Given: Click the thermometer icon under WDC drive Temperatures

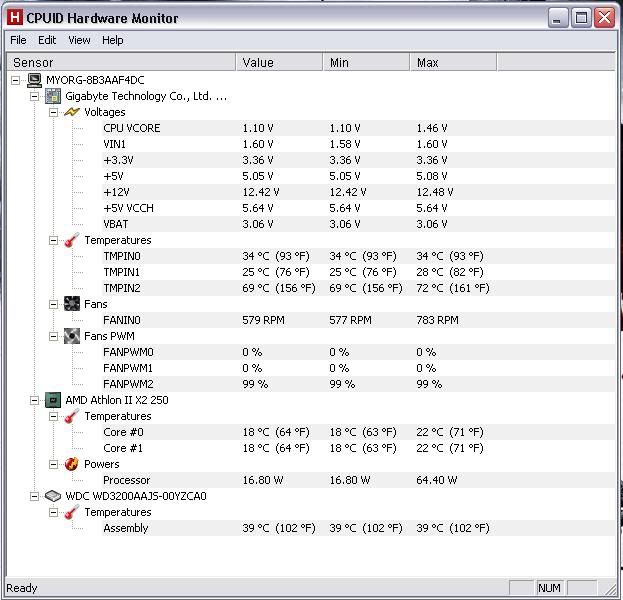Looking at the screenshot, I should coord(72,512).
